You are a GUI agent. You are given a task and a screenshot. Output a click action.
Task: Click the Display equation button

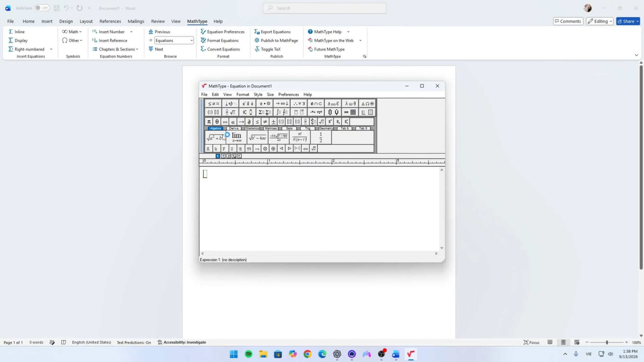click(x=18, y=40)
